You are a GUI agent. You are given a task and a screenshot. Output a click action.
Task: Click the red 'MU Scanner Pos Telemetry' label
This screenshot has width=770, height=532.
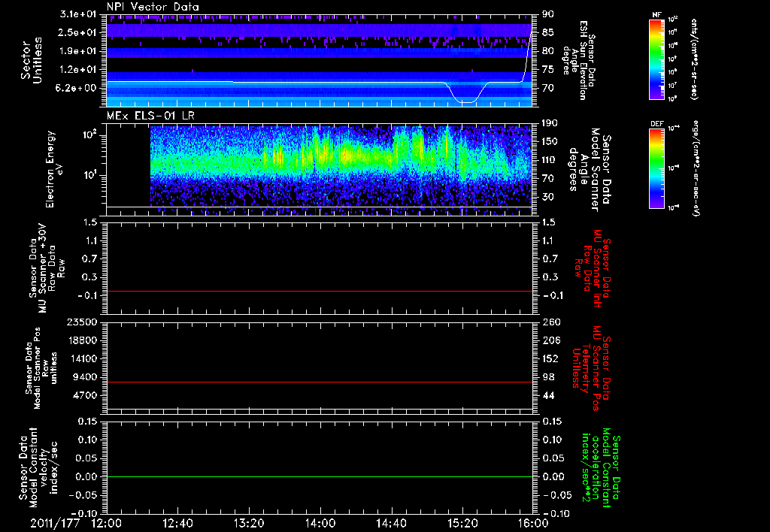[591, 368]
